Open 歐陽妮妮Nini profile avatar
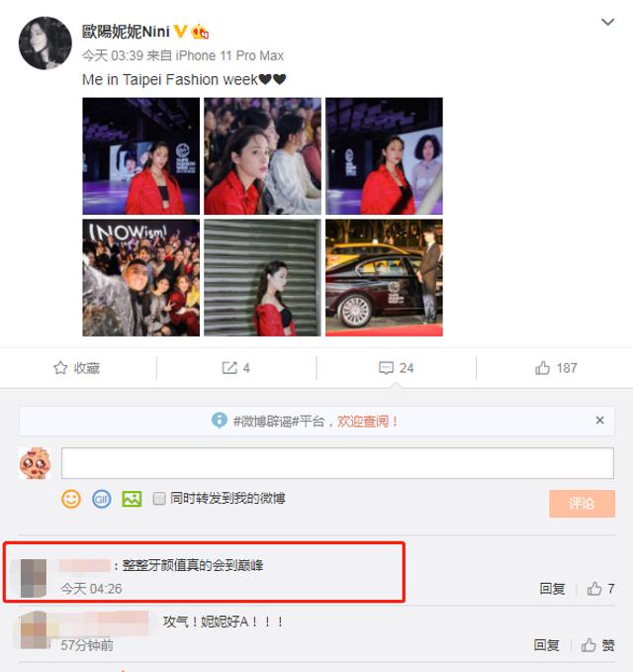Image resolution: width=633 pixels, height=672 pixels. 45,43
